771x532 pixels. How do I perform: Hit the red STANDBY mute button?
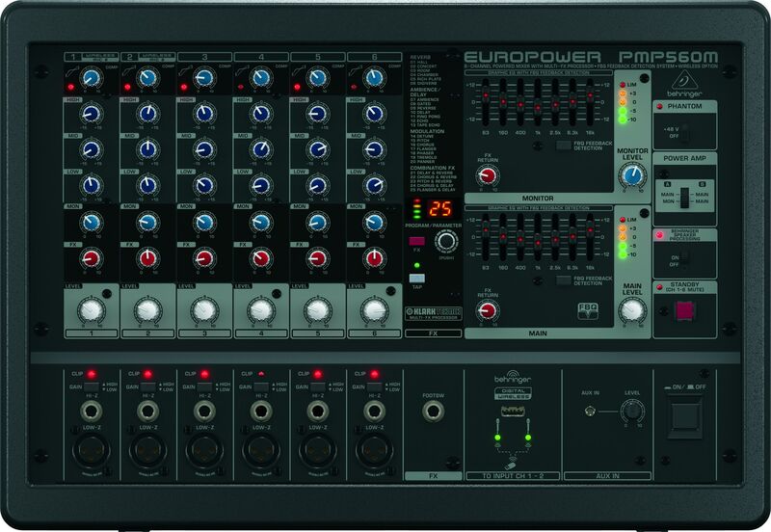[684, 310]
